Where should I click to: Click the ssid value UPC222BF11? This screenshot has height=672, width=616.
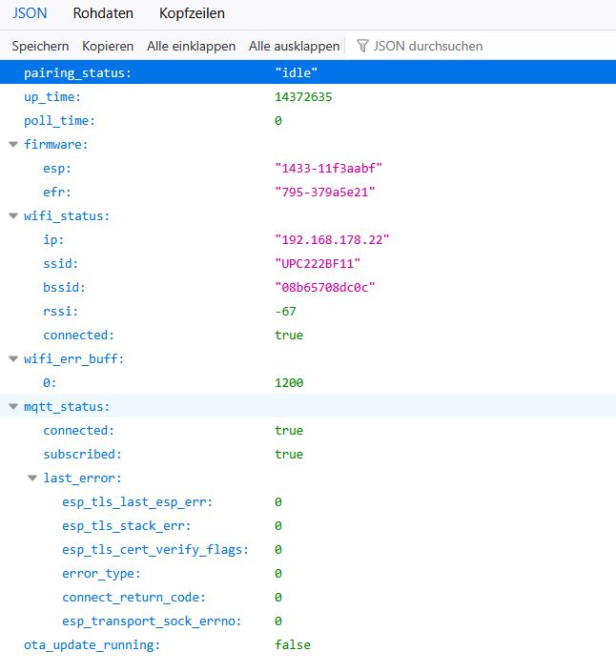[x=318, y=264]
